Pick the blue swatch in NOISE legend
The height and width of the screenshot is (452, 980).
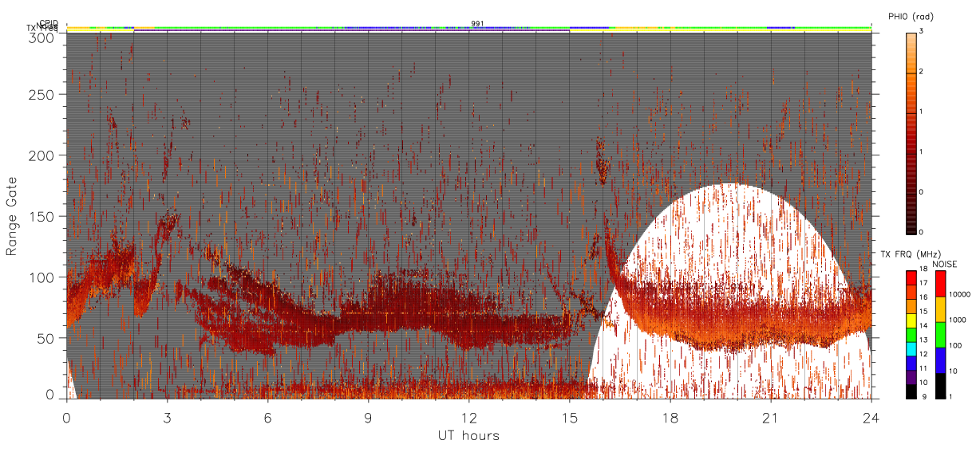pos(941,360)
